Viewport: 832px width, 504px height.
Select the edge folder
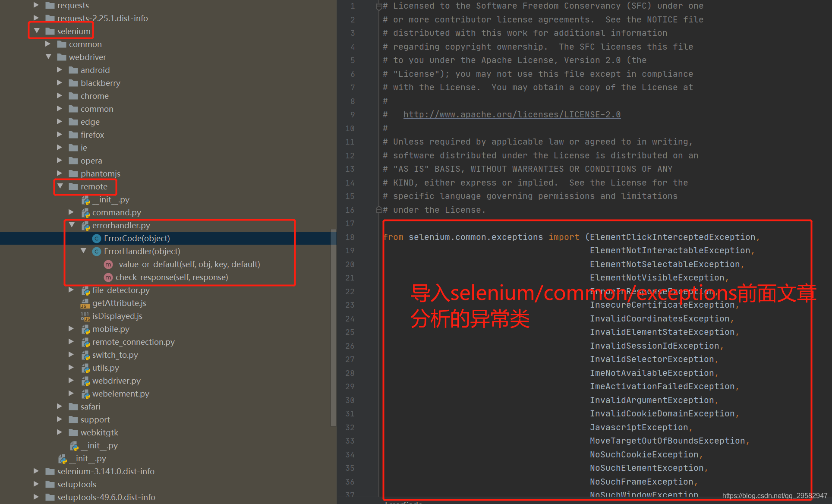click(90, 122)
